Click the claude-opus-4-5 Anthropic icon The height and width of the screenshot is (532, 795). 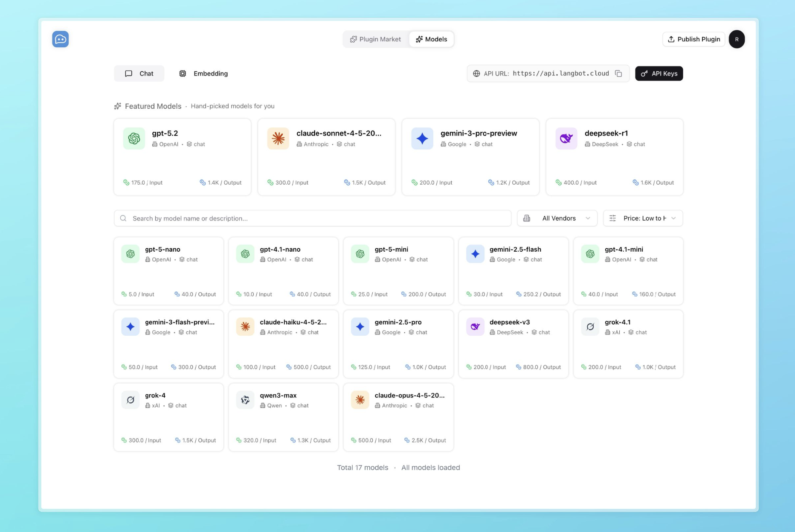click(360, 400)
